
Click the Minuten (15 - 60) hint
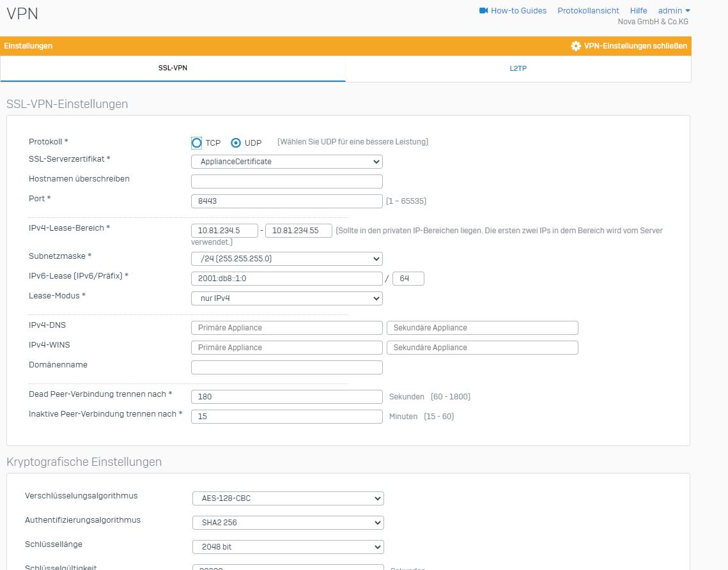(x=421, y=417)
